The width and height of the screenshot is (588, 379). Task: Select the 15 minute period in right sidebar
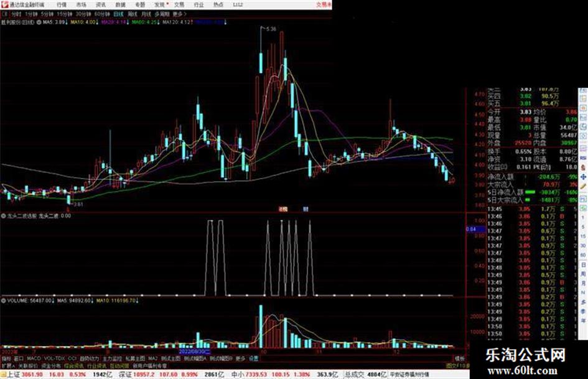point(583,236)
